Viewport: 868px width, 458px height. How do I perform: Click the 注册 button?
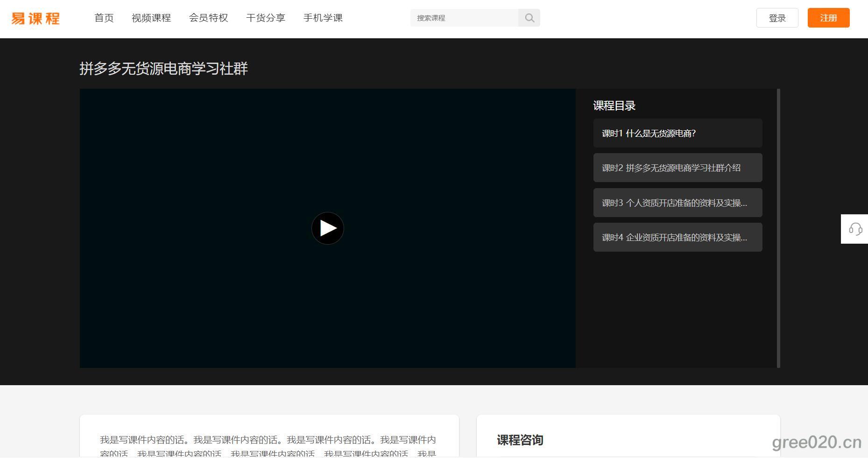[x=829, y=18]
